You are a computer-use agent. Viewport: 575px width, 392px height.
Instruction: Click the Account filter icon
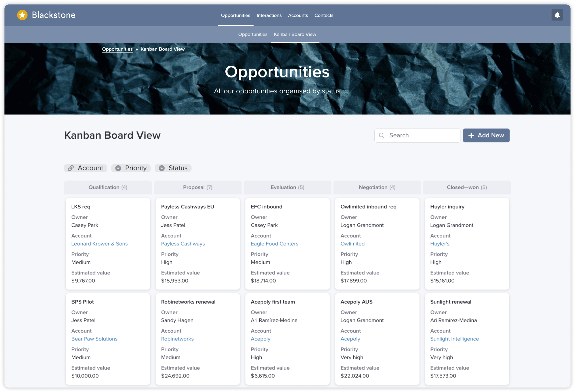(x=71, y=168)
